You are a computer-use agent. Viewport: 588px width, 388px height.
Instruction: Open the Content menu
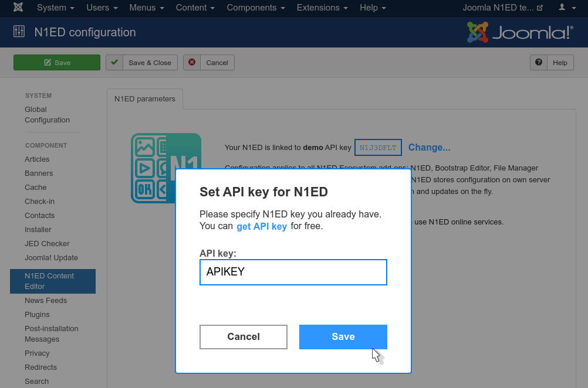[x=195, y=8]
